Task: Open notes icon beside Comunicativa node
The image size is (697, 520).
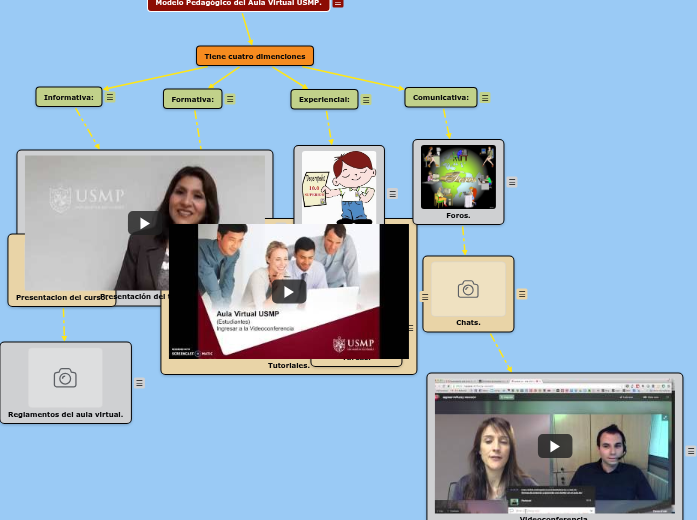Action: pos(485,98)
